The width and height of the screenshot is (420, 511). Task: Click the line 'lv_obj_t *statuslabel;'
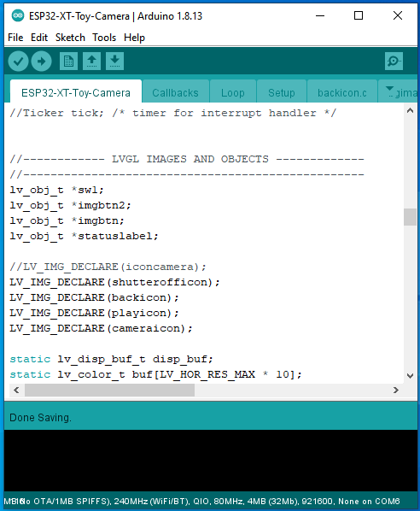point(84,236)
